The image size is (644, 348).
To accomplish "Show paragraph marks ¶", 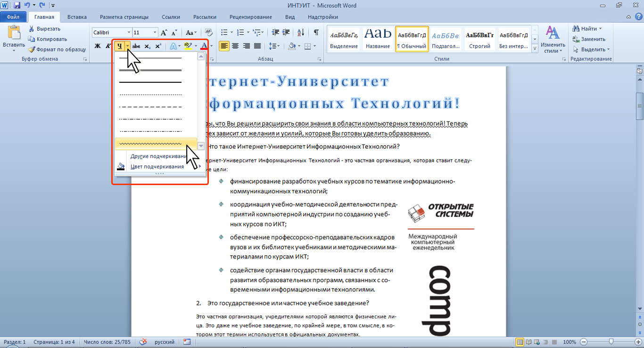I will pyautogui.click(x=316, y=32).
